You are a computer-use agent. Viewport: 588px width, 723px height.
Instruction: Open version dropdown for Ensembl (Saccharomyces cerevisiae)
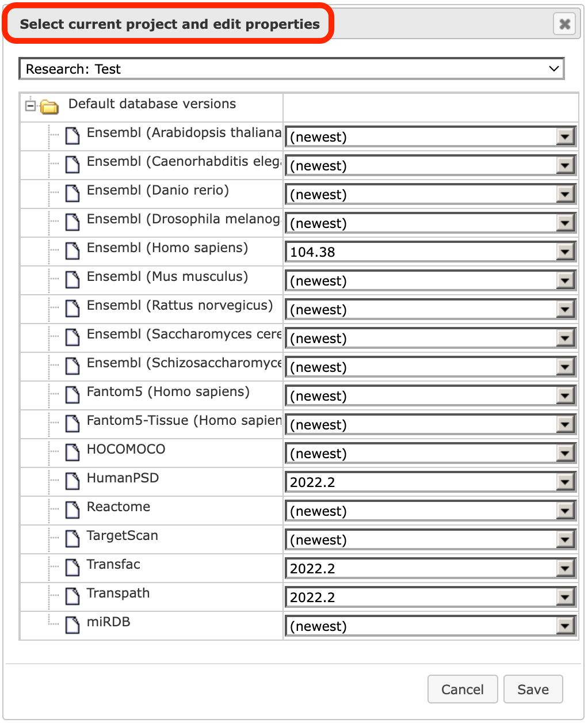(431, 338)
